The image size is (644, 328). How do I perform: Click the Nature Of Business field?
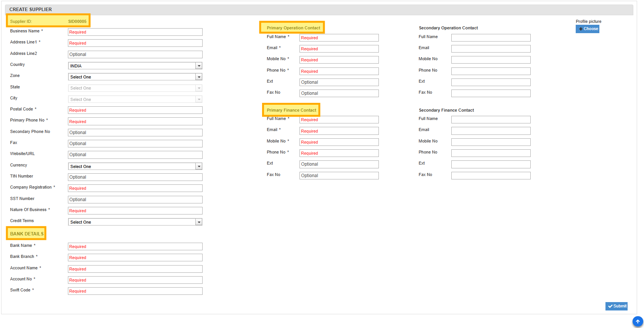click(x=135, y=211)
